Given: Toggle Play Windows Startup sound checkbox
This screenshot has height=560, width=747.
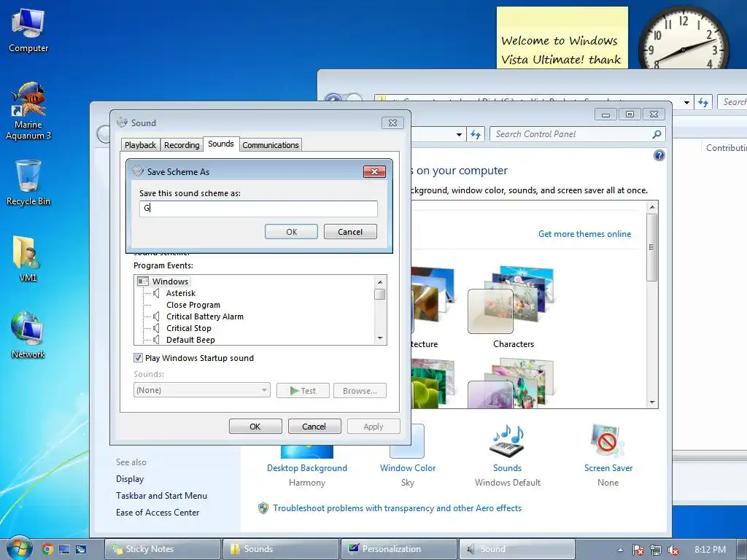Looking at the screenshot, I should click(138, 357).
